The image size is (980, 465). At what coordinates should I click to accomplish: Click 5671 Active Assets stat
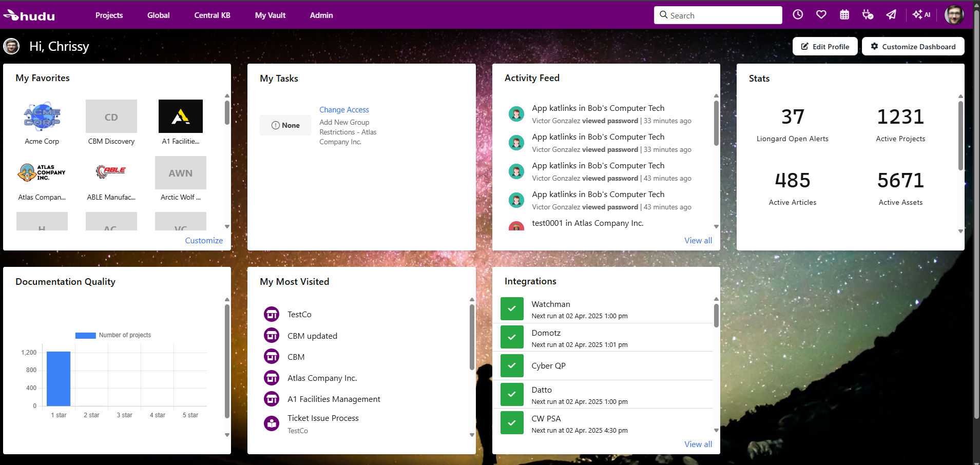900,188
